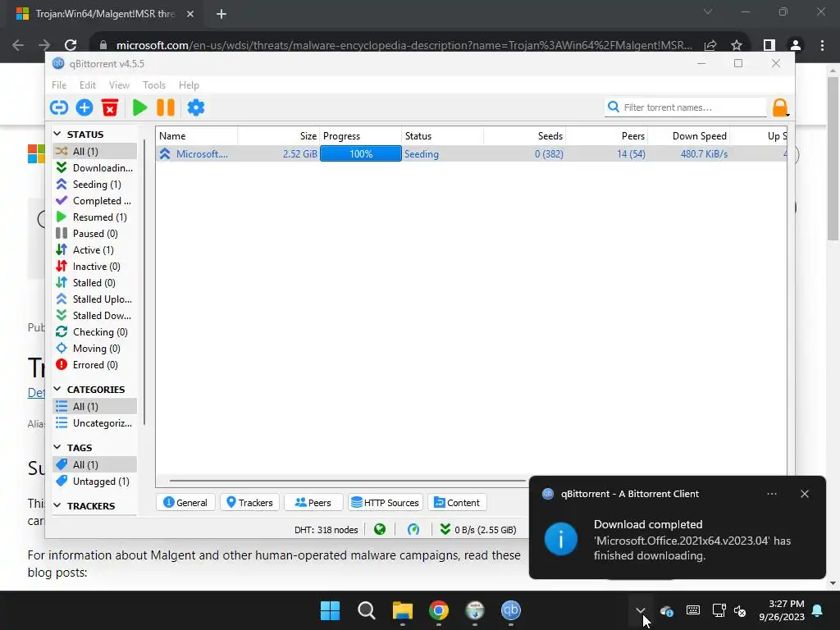Select the Resumed (1) status filter
This screenshot has width=840, height=630.
tap(95, 217)
